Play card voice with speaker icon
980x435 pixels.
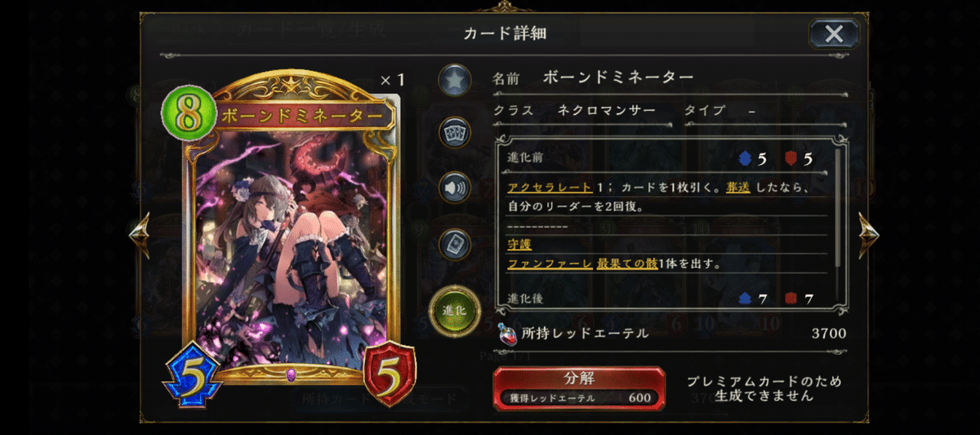455,187
